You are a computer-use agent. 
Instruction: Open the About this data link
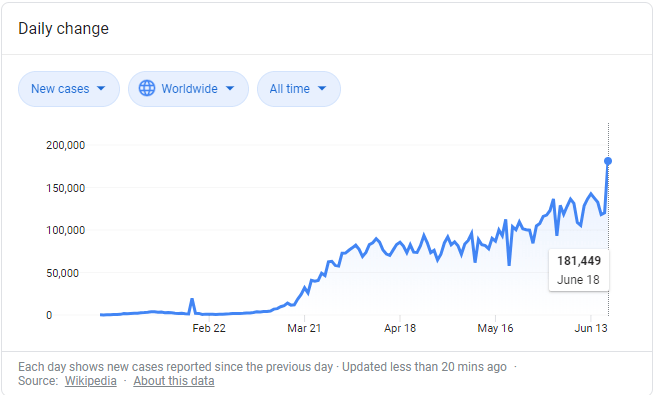pyautogui.click(x=174, y=381)
